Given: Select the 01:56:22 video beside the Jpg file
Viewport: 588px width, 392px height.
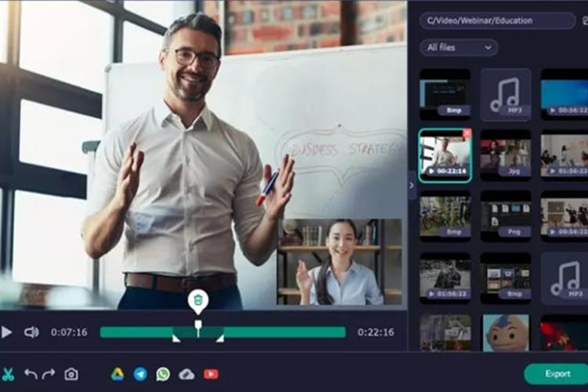Looking at the screenshot, I should point(564,156).
